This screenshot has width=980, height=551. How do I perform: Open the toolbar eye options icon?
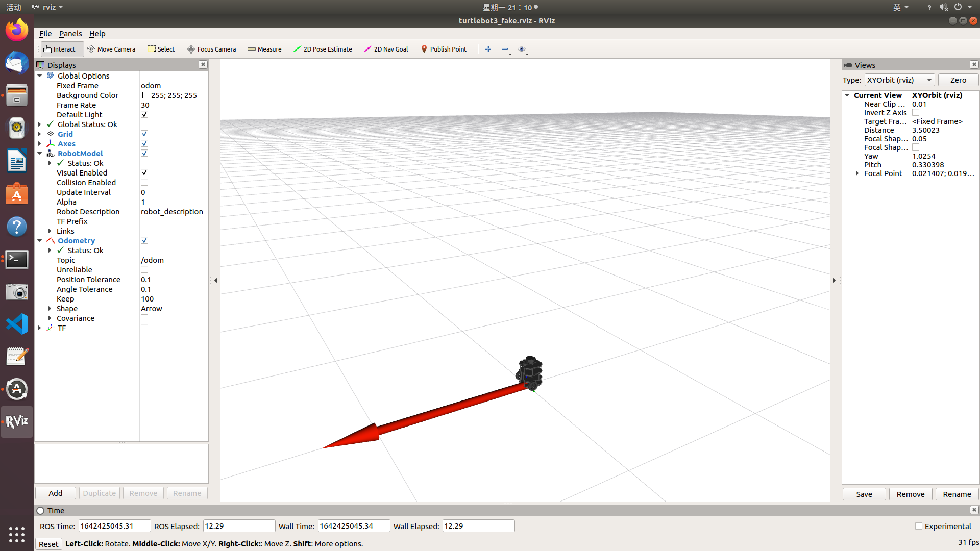pyautogui.click(x=522, y=49)
